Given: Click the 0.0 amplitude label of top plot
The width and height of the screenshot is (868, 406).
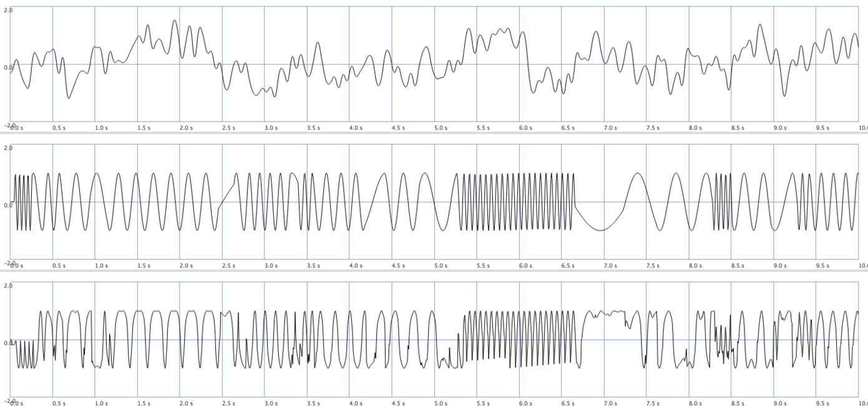Looking at the screenshot, I should (x=7, y=67).
